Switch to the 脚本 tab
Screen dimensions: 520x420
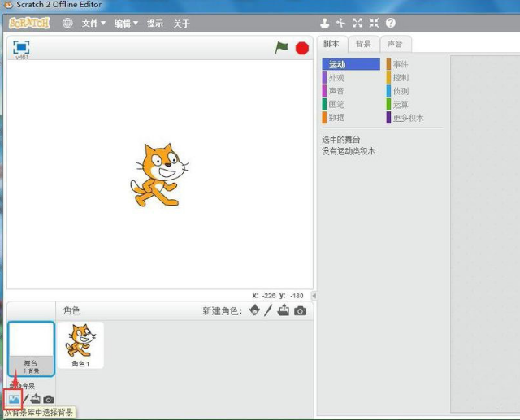pos(331,44)
